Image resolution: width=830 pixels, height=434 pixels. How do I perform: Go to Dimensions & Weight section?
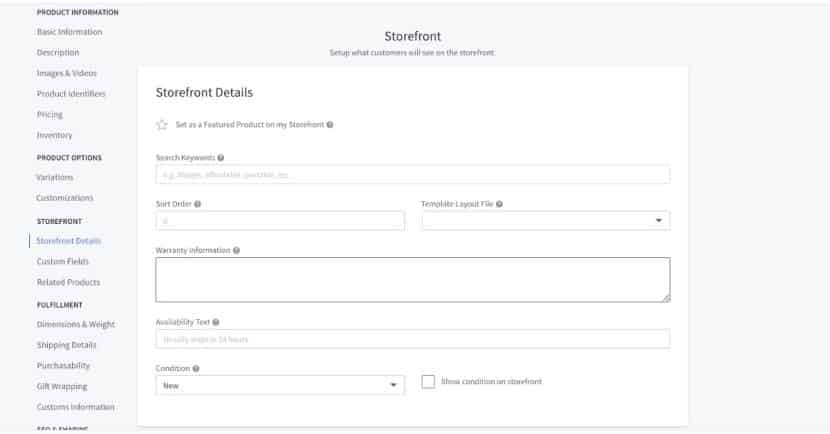[76, 324]
